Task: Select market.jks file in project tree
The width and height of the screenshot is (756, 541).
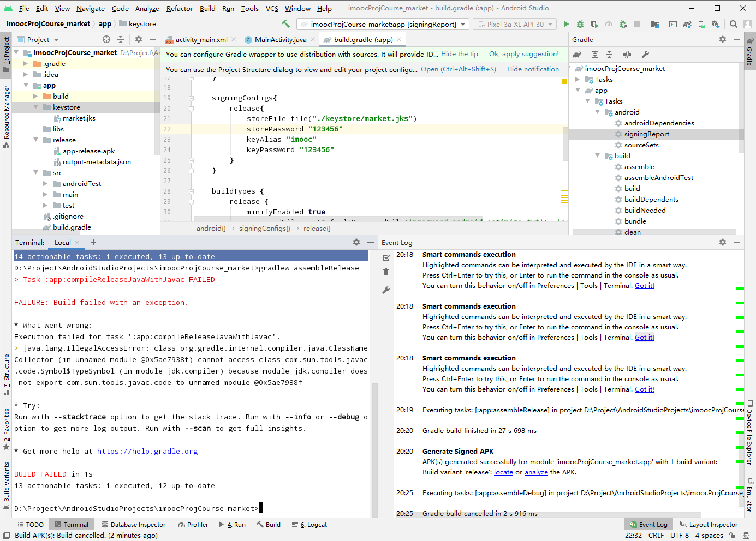Action: pyautogui.click(x=79, y=118)
